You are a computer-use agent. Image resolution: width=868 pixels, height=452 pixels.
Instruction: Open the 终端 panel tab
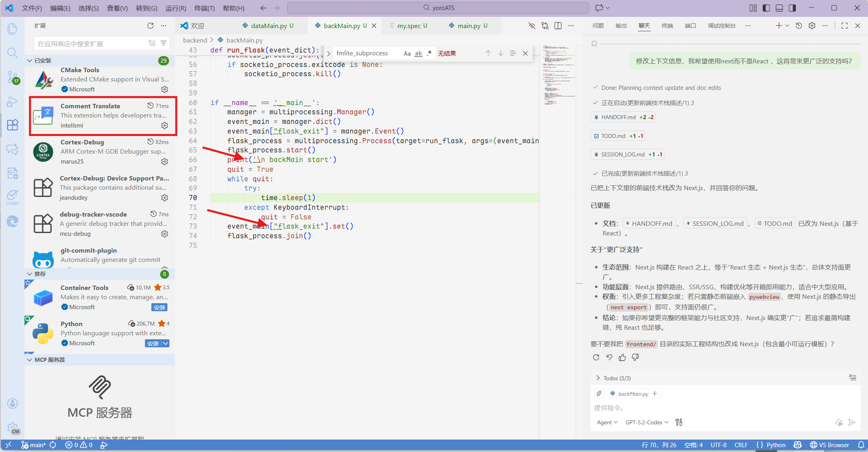coord(667,26)
